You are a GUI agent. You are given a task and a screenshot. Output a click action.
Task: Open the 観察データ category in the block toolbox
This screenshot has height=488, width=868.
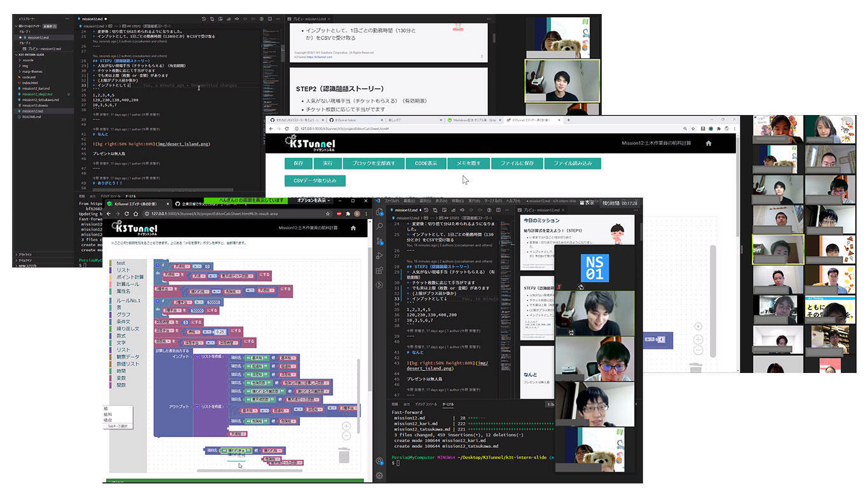127,356
